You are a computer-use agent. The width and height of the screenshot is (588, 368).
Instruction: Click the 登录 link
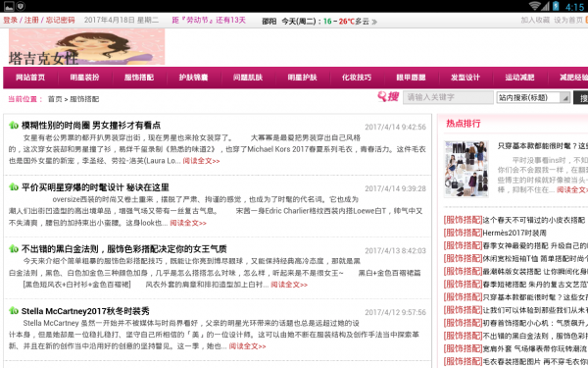pos(11,21)
